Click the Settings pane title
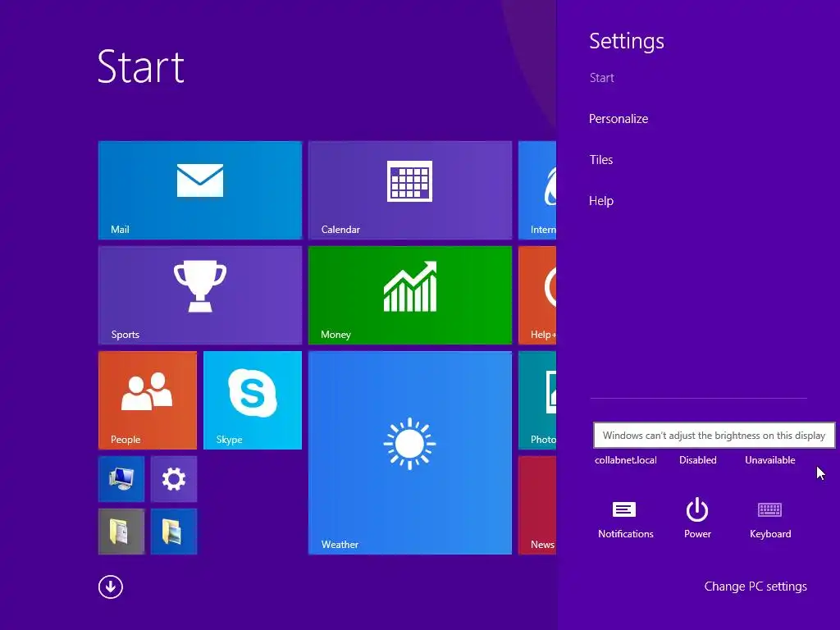Screen dimensions: 840x630 tap(626, 41)
